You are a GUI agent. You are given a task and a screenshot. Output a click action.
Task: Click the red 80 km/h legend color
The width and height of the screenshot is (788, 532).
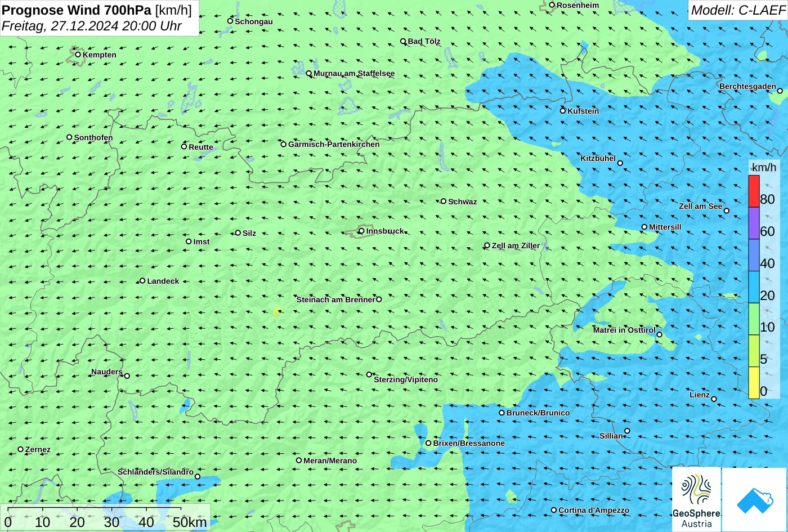[754, 191]
